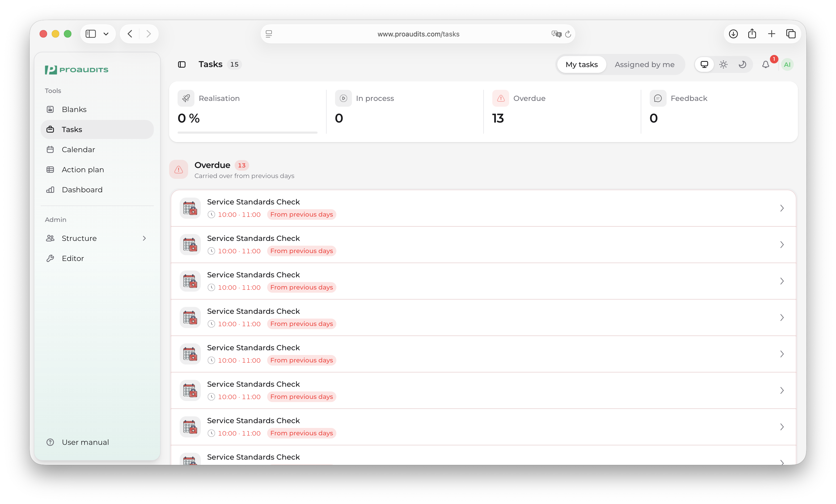The height and width of the screenshot is (504, 836).
Task: Click the Realisation rocket icon
Action: (x=186, y=98)
